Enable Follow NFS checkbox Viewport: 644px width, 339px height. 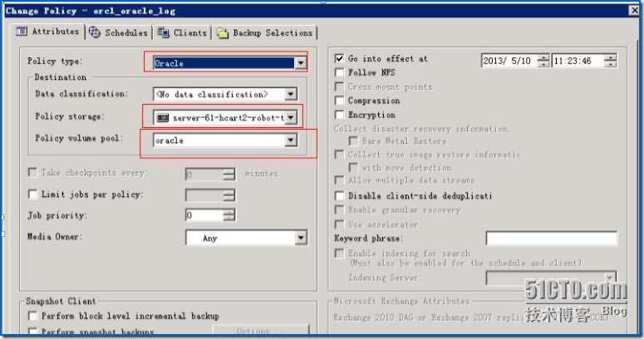339,72
